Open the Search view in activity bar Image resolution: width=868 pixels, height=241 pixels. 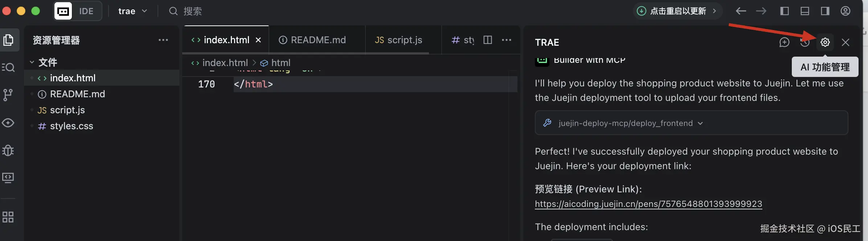(8, 67)
